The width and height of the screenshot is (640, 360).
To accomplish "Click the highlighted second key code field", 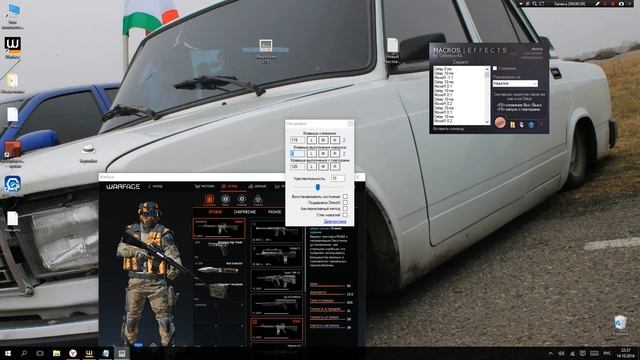I will [298, 153].
